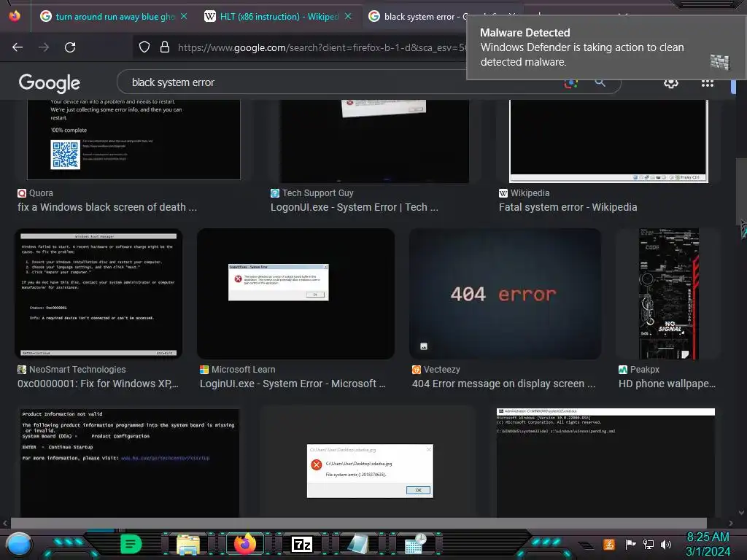Open the Google apps grid

coord(708,83)
